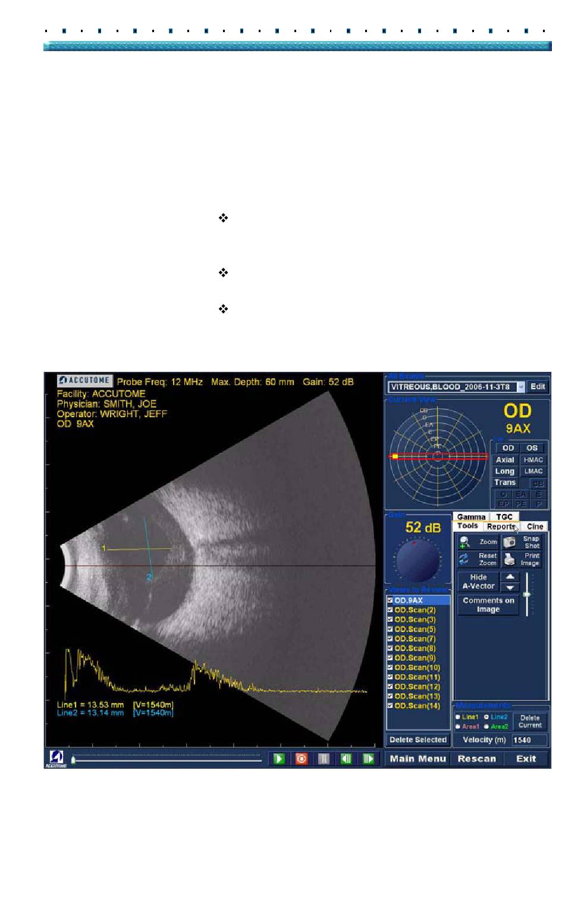The width and height of the screenshot is (565, 924).
Task: Choose the Axial scan orientation
Action: (x=505, y=460)
